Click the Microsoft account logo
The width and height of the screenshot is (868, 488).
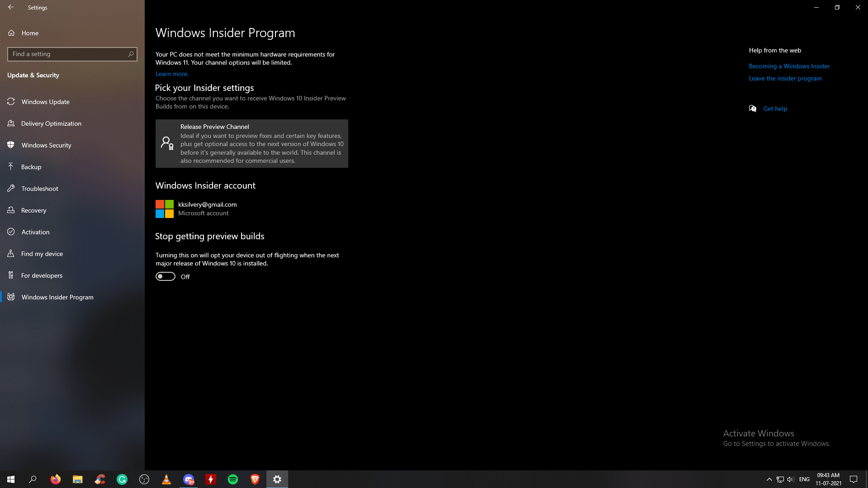click(165, 209)
